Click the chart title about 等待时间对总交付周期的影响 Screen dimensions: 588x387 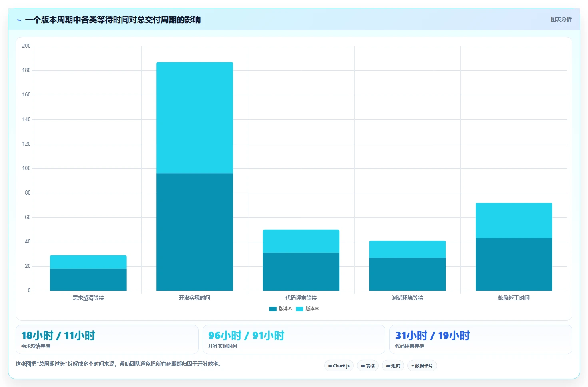113,20
